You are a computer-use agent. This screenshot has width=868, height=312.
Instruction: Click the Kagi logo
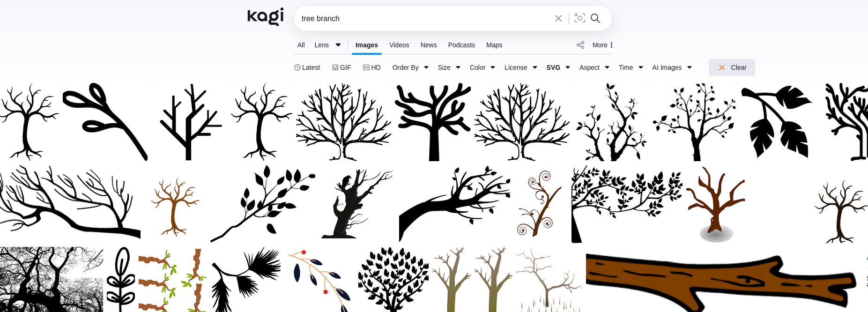point(265,17)
